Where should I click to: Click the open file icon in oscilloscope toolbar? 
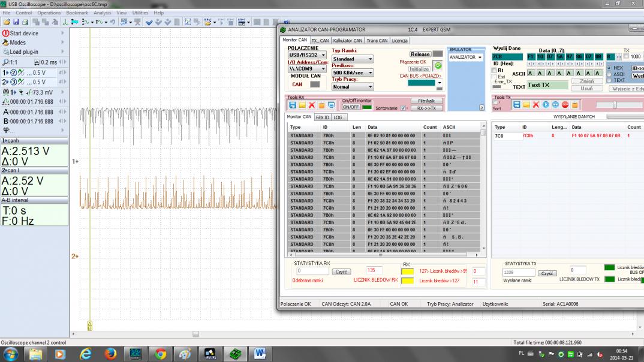[7, 22]
